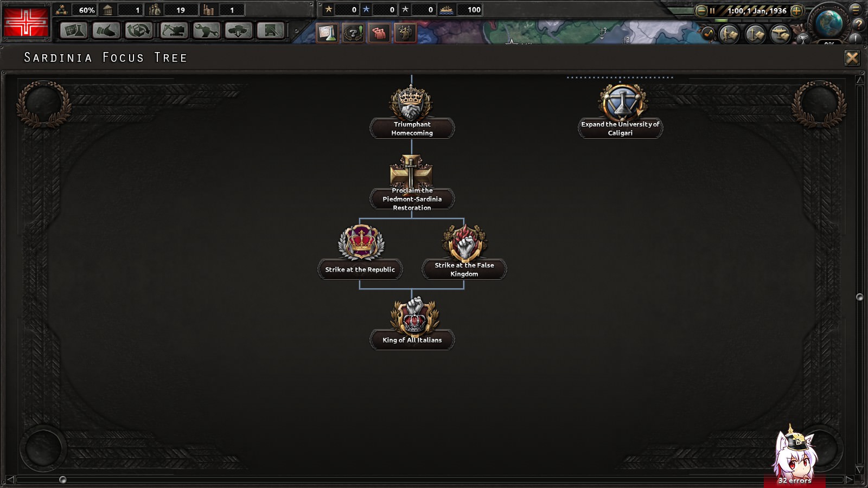868x488 pixels.
Task: Click the vertical scrollbar handle
Action: tap(859, 297)
